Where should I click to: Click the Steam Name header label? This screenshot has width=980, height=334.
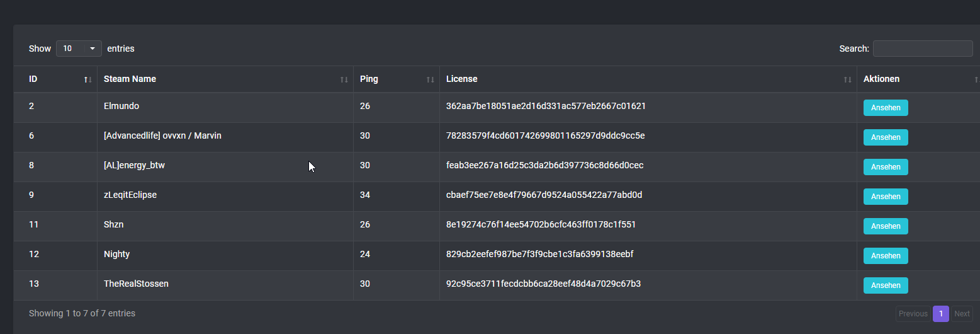[130, 79]
